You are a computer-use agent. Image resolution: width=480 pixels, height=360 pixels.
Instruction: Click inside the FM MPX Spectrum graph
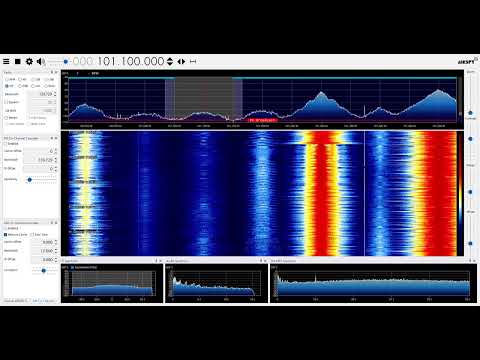[x=373, y=283]
